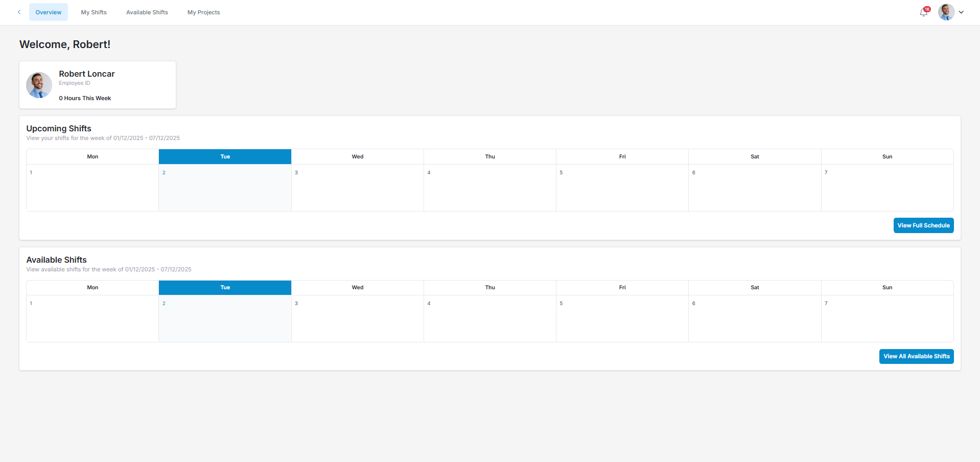Click day 7 cell in Upcoming Shifts
The image size is (980, 462).
click(887, 188)
